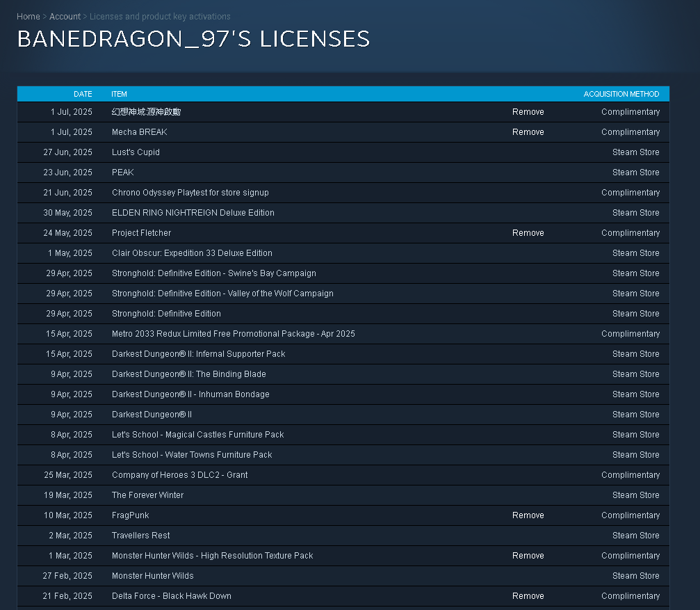Remove the Project Fletcher license
The width and height of the screenshot is (700, 610).
pyautogui.click(x=528, y=232)
